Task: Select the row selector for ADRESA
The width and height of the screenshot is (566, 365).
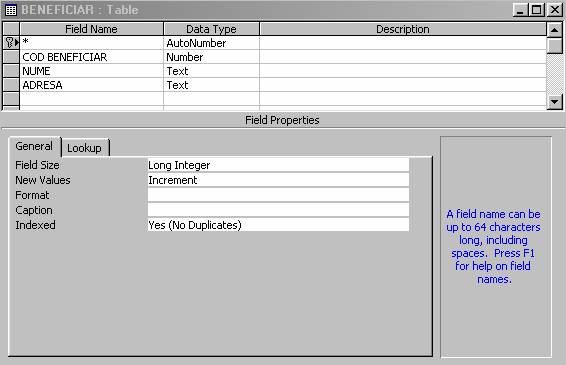Action: coord(11,85)
